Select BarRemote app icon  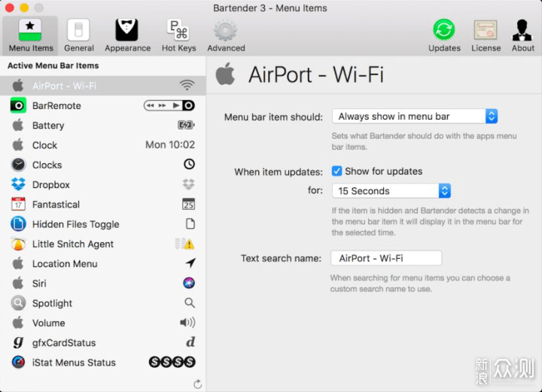(18, 105)
